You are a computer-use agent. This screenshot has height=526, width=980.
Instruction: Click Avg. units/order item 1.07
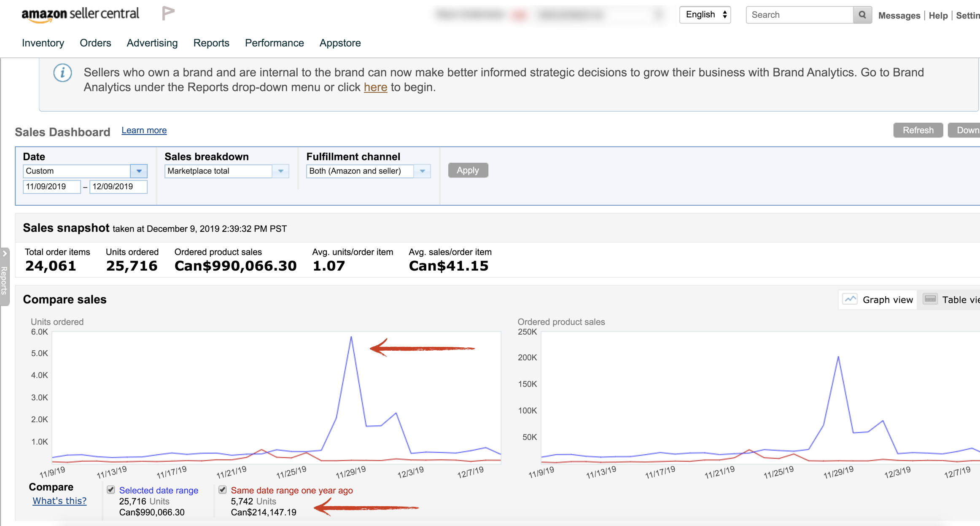click(x=329, y=266)
